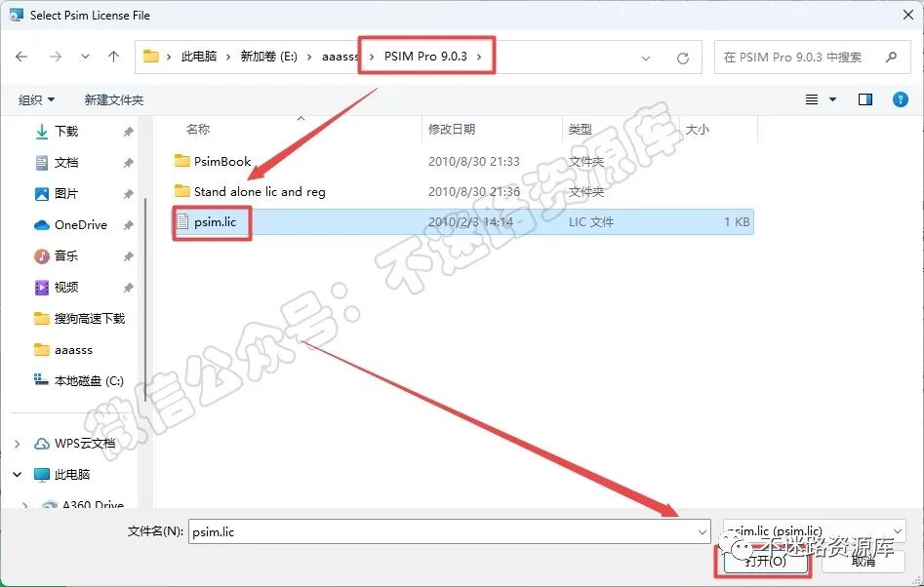
Task: Collapse the 此电脑 tree node
Action: pos(18,475)
